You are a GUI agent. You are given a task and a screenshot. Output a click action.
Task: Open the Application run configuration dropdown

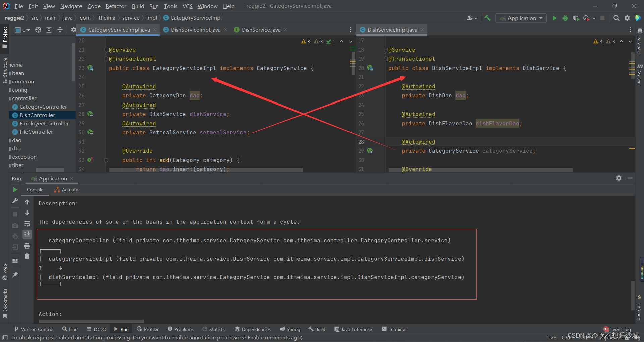(521, 18)
